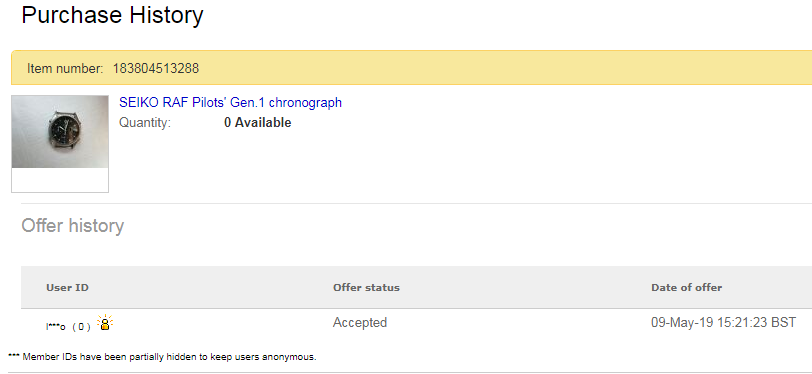Image resolution: width=812 pixels, height=374 pixels.
Task: Click the 09-May-19 offer date entry
Action: click(x=723, y=323)
